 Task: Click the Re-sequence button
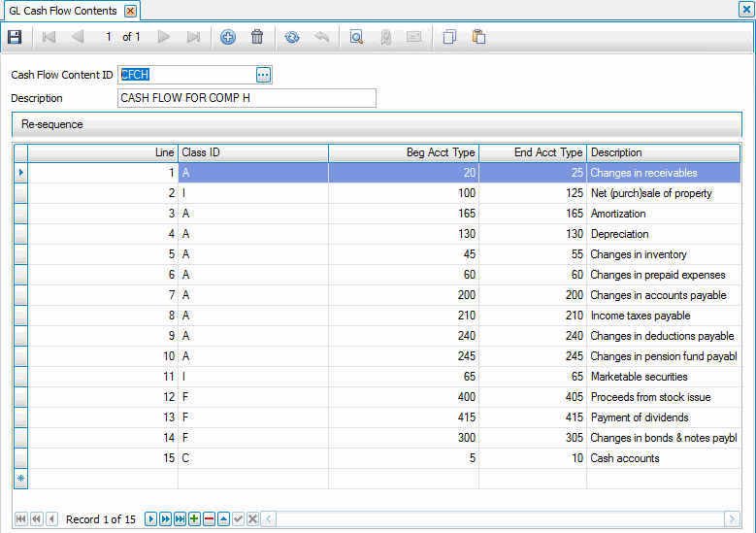[52, 124]
